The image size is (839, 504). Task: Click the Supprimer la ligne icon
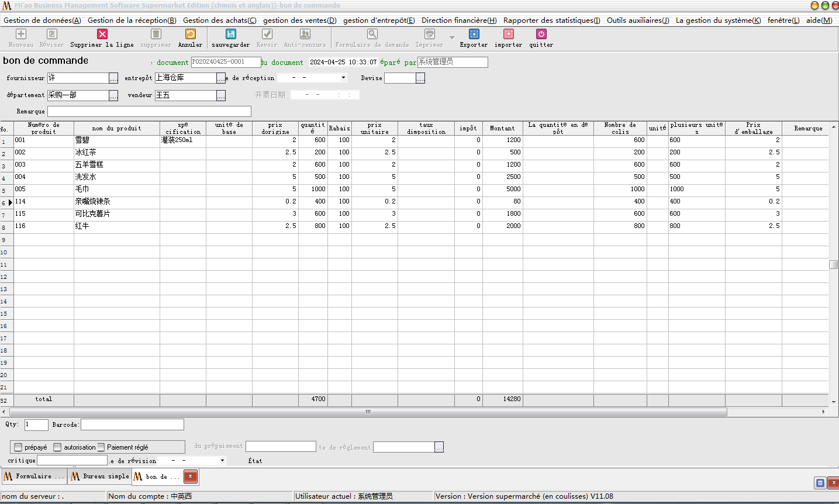pyautogui.click(x=102, y=34)
